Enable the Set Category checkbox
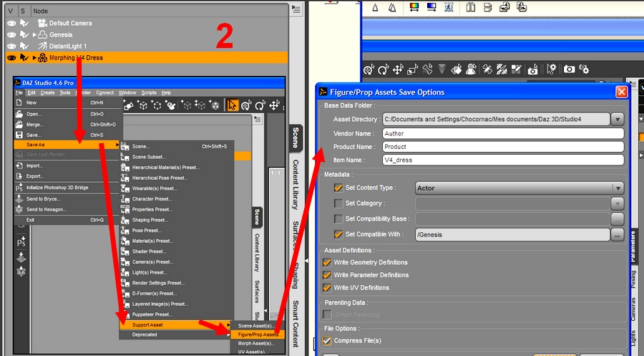The height and width of the screenshot is (356, 644). pos(338,203)
